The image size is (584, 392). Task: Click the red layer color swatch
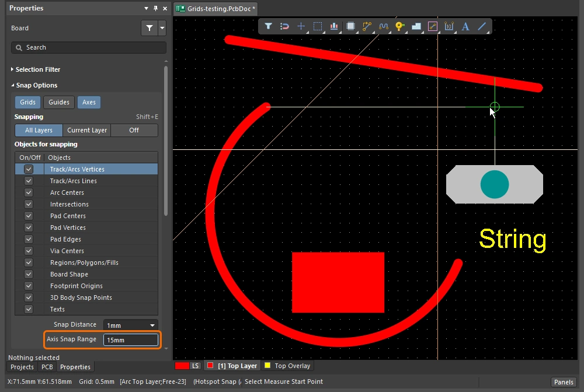click(182, 366)
